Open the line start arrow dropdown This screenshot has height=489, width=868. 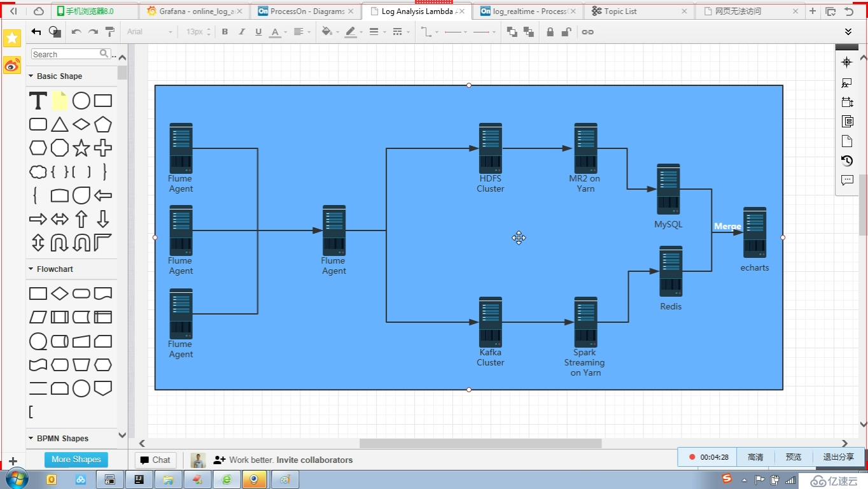click(455, 32)
